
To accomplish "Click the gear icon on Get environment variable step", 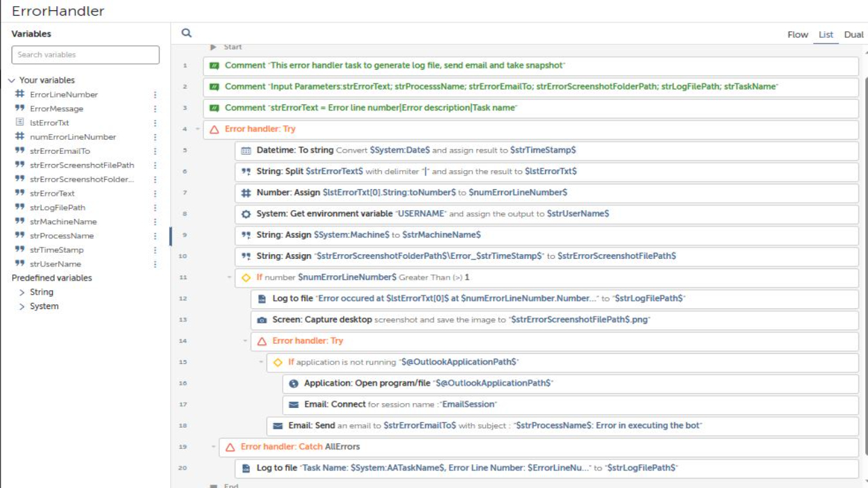I will [x=246, y=214].
